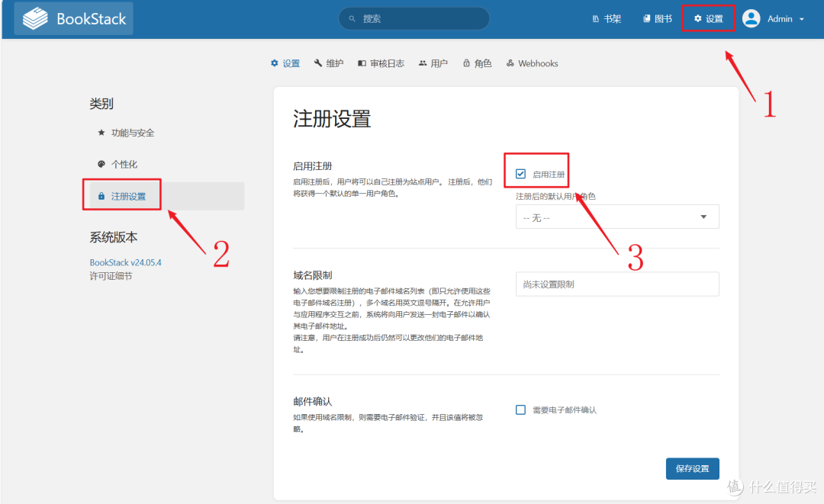824x504 pixels.
Task: Open the 维护 maintenance tab
Action: coord(329,63)
